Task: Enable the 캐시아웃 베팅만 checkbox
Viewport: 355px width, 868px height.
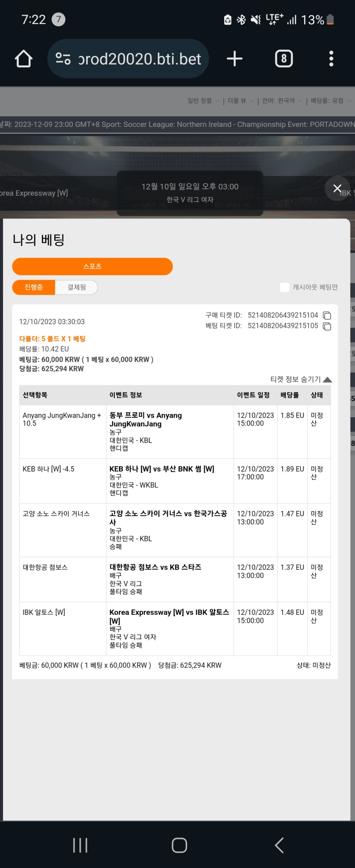Action: click(284, 287)
